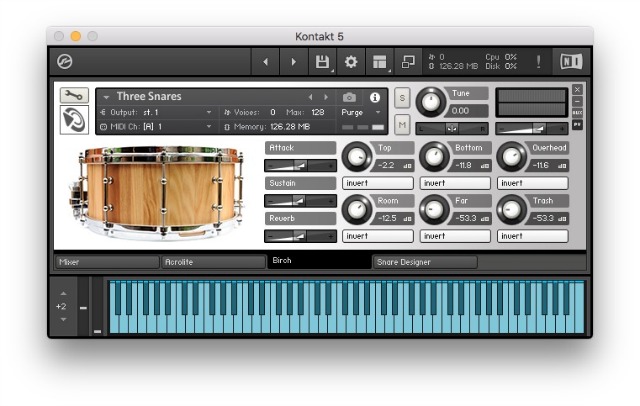
Task: Toggle invert under the Room knob
Action: (x=378, y=236)
